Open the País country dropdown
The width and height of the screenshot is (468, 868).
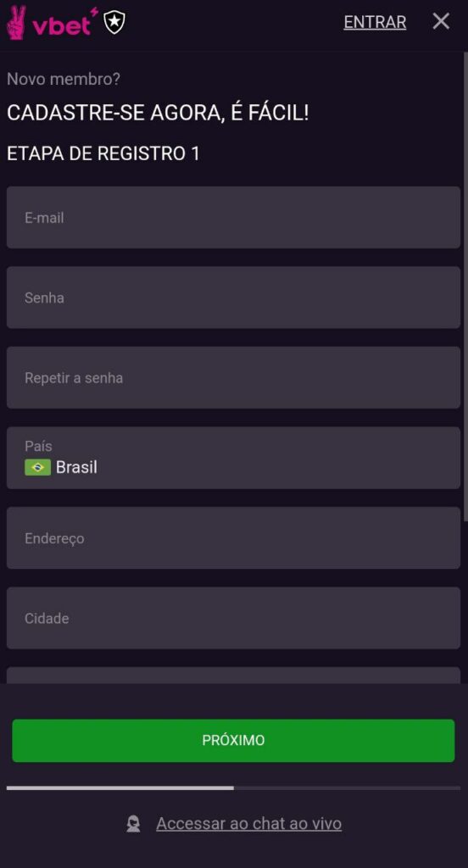click(233, 458)
